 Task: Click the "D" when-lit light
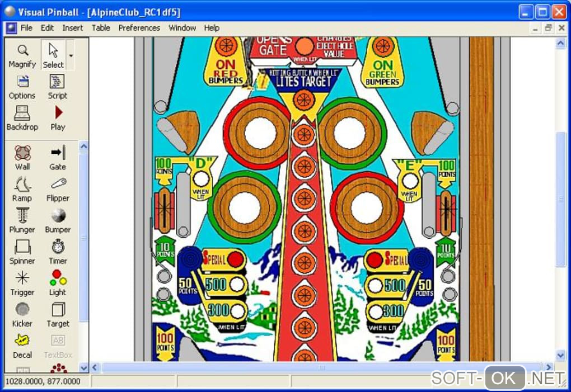200,180
